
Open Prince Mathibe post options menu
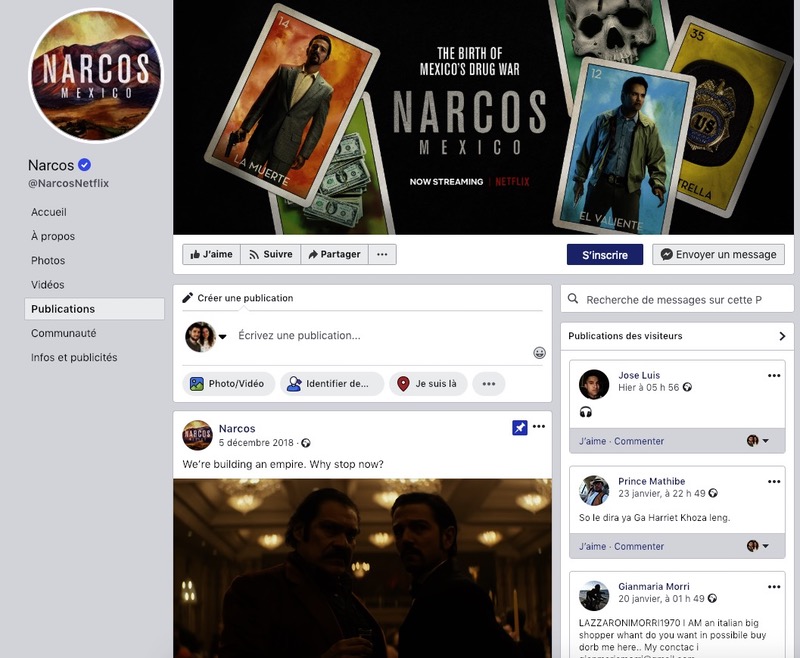(773, 482)
